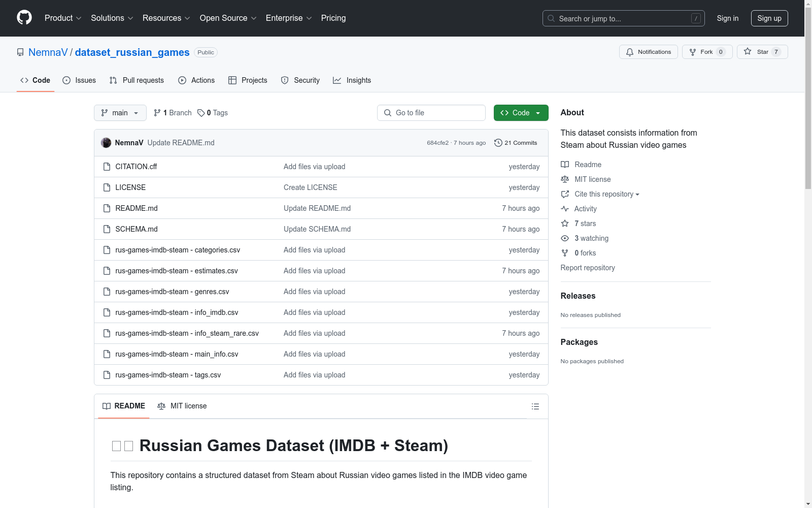The width and height of the screenshot is (812, 508).
Task: Open the green Code dropdown button
Action: click(521, 113)
